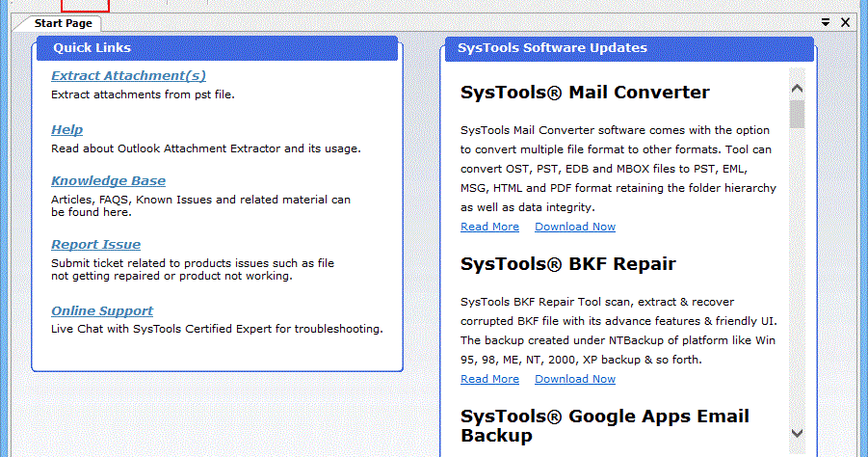Click Download Now under SysTools Mail Converter

[575, 227]
